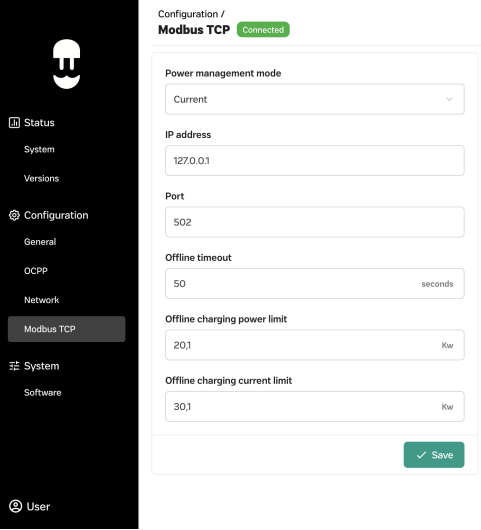
Task: Expand the Power management mode chevron
Action: click(449, 99)
